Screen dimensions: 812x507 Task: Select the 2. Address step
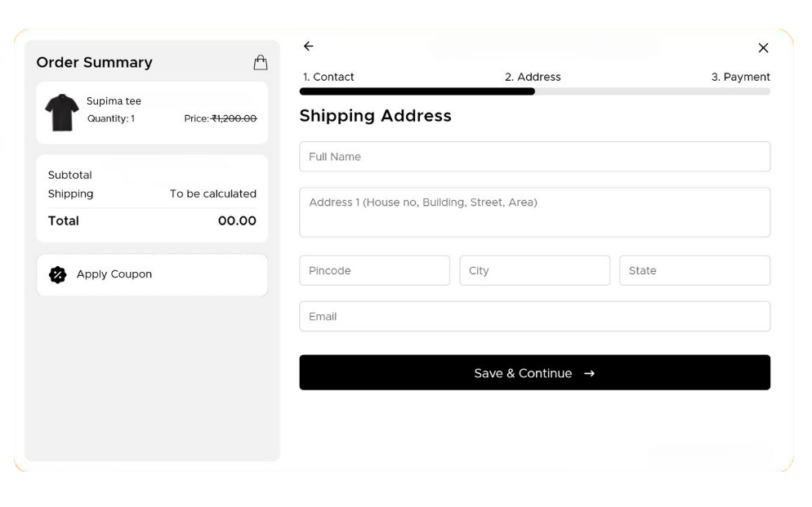(533, 77)
